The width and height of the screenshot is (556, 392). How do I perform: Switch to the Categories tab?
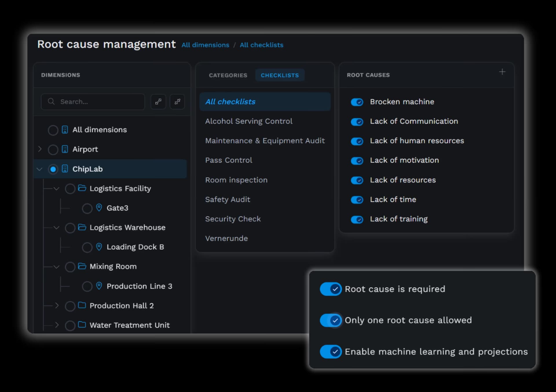click(228, 75)
